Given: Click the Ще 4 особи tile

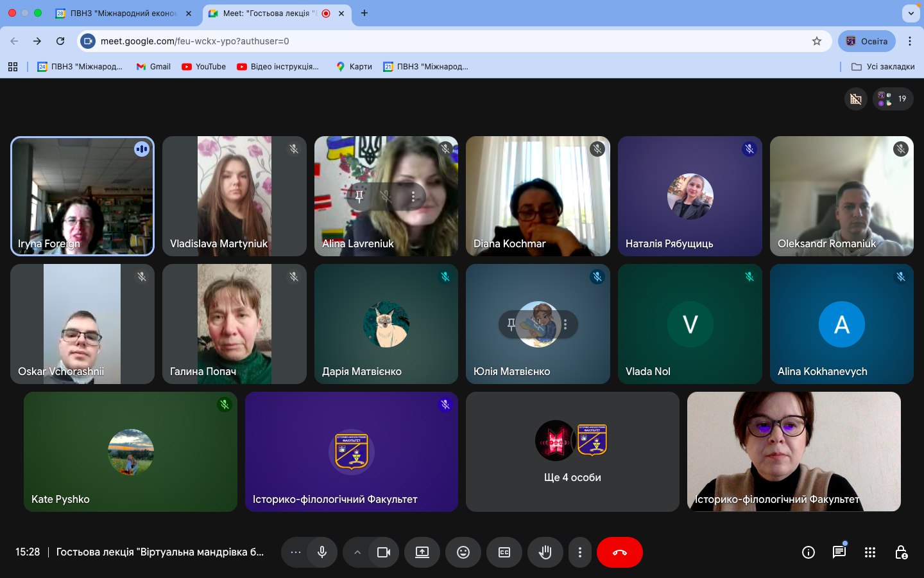Looking at the screenshot, I should [572, 451].
